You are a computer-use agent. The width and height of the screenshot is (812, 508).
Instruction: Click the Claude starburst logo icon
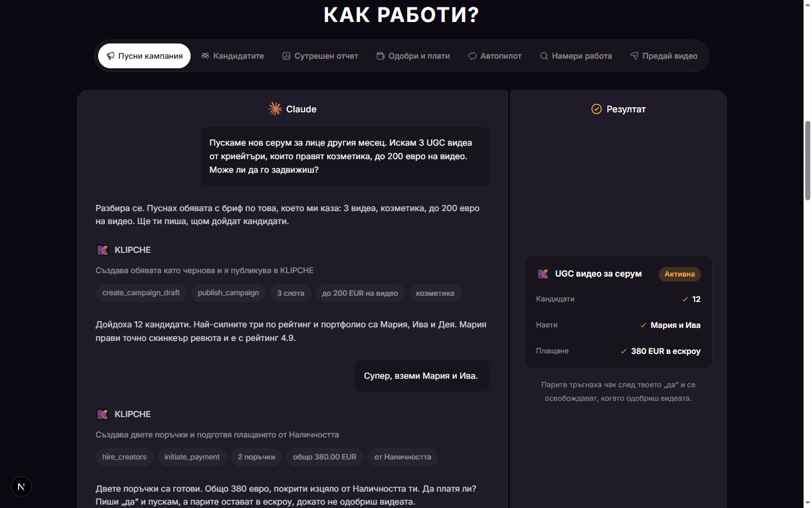pyautogui.click(x=275, y=109)
